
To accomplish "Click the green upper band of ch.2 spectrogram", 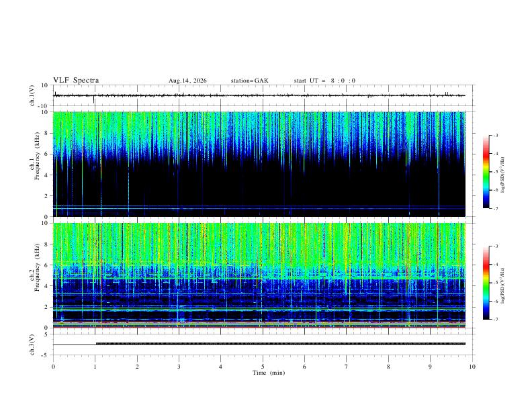I will [x=259, y=242].
